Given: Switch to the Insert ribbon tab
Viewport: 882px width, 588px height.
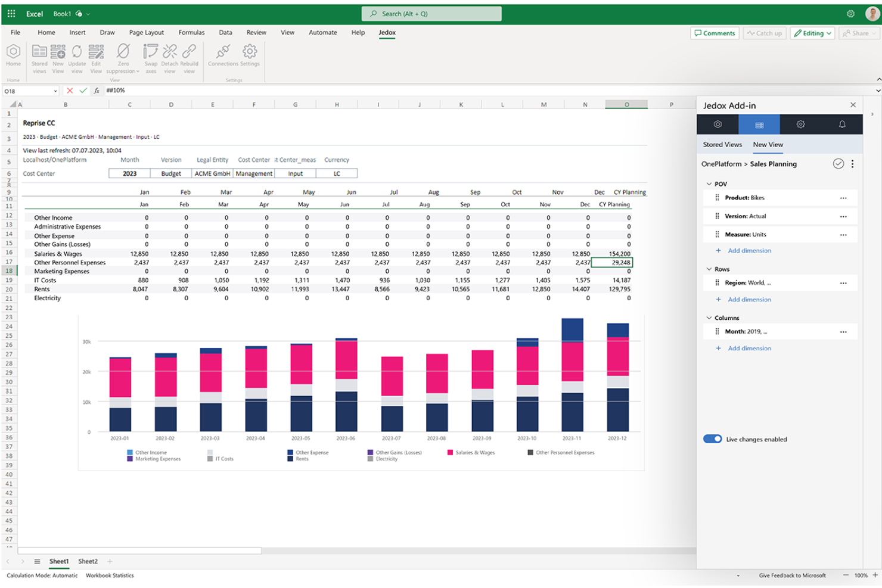Looking at the screenshot, I should (x=77, y=33).
